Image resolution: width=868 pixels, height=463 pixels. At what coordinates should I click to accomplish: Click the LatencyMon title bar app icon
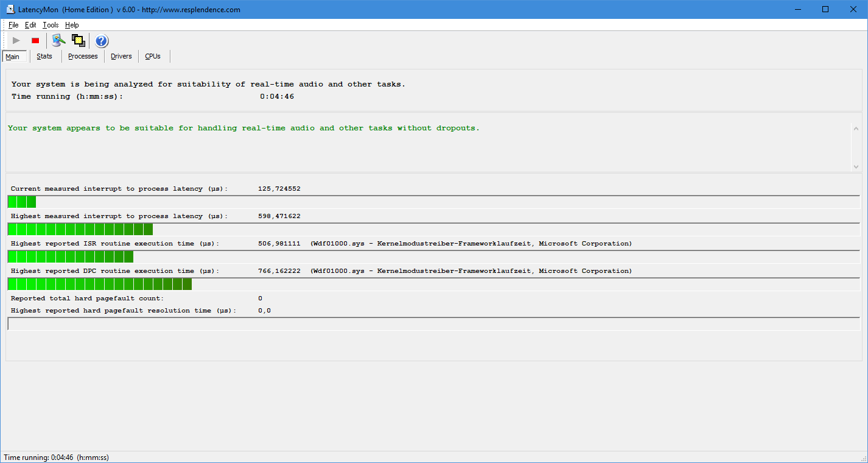10,10
